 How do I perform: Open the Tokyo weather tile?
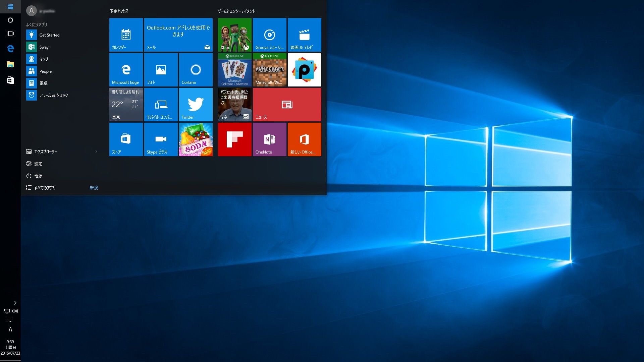[x=126, y=104]
